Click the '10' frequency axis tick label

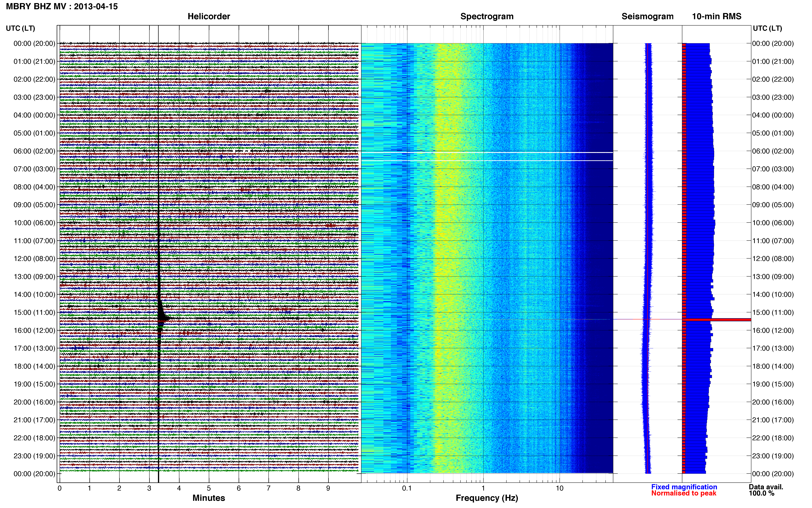[559, 488]
